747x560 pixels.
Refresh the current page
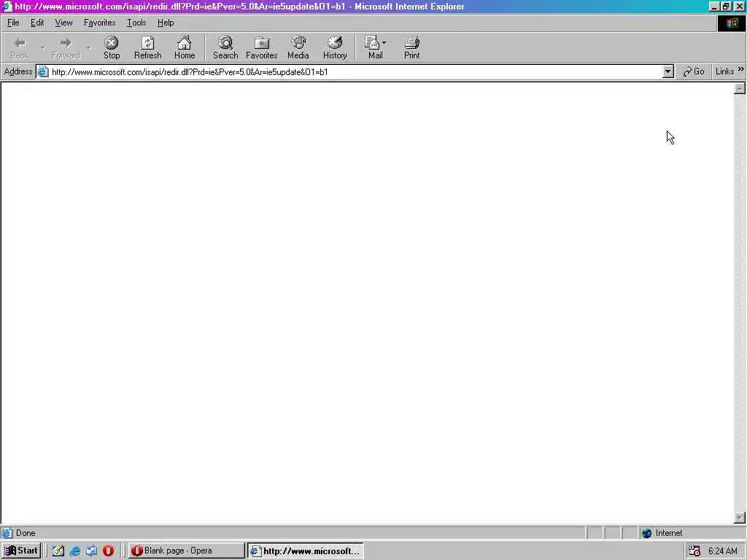[147, 47]
